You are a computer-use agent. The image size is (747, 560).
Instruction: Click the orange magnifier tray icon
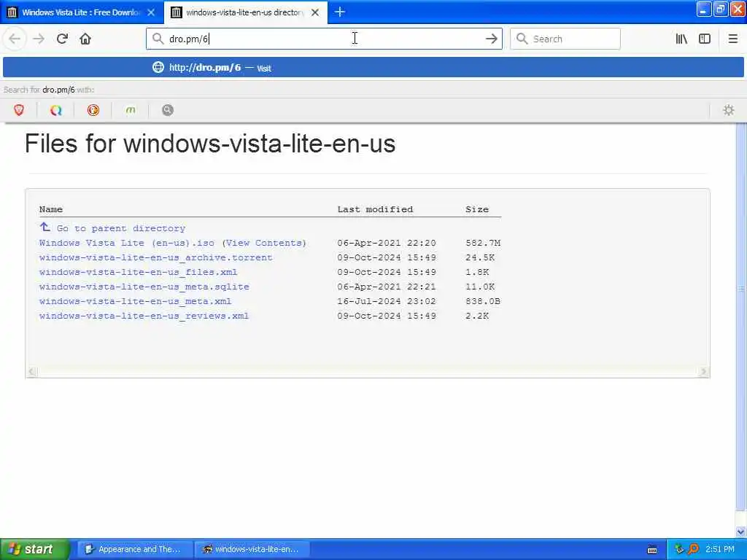(693, 549)
